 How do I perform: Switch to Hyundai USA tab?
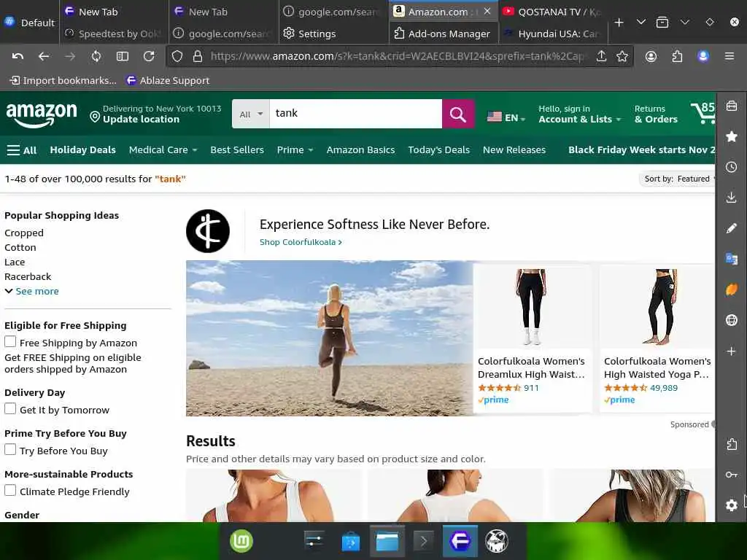[552, 34]
